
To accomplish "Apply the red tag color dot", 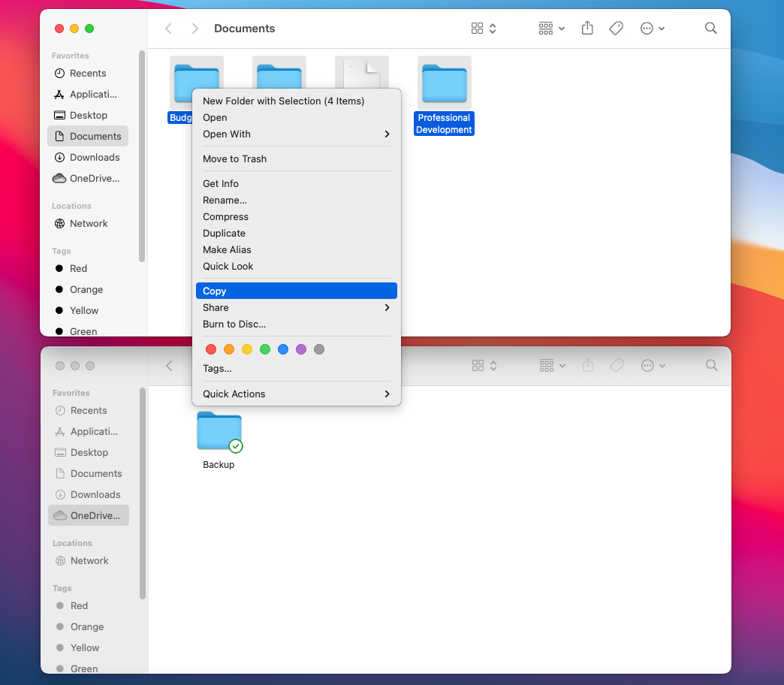I will pyautogui.click(x=211, y=349).
